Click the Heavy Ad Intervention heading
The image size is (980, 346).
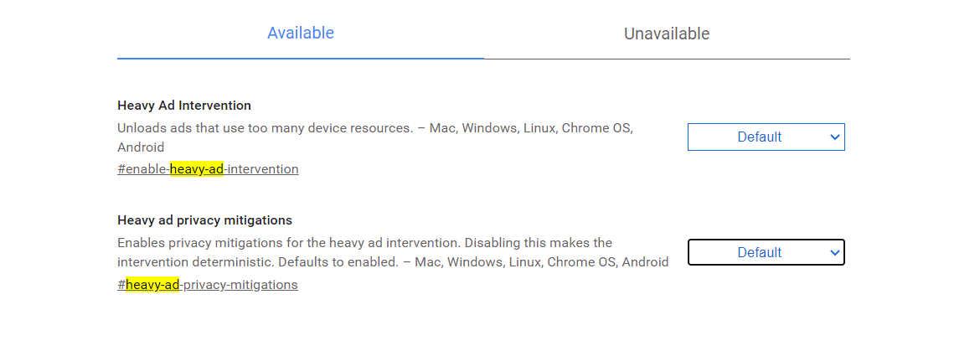(x=184, y=106)
